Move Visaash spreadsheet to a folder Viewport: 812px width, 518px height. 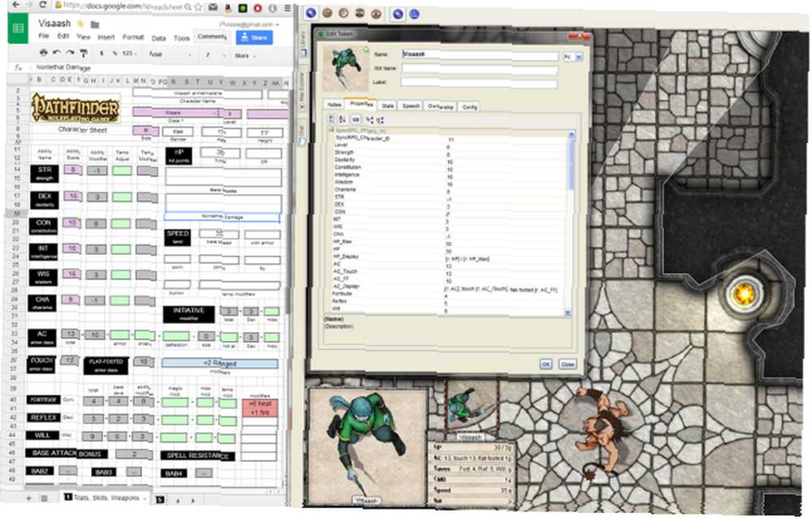pyautogui.click(x=95, y=24)
